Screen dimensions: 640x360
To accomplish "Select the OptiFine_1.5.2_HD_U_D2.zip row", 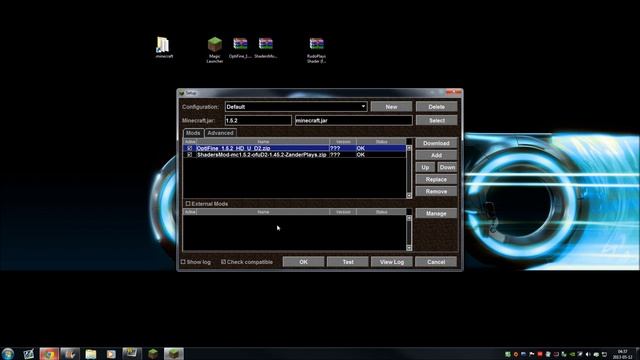I will (295, 148).
